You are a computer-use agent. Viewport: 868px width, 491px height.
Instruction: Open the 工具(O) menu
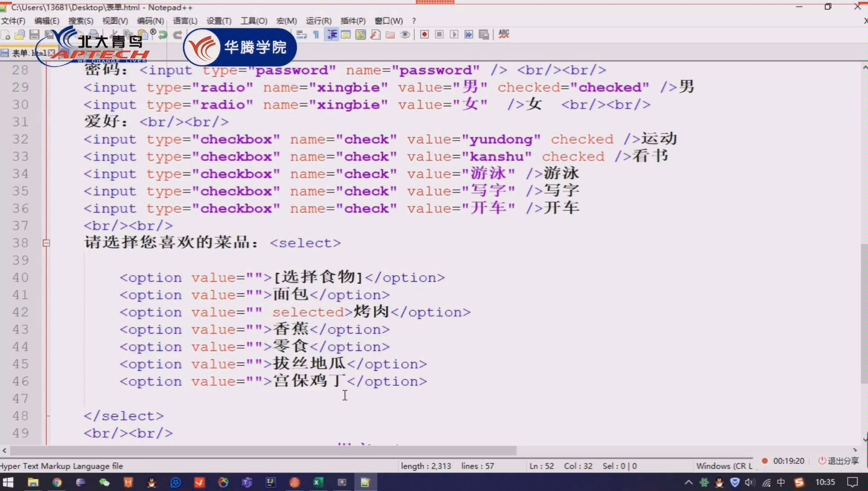[254, 21]
